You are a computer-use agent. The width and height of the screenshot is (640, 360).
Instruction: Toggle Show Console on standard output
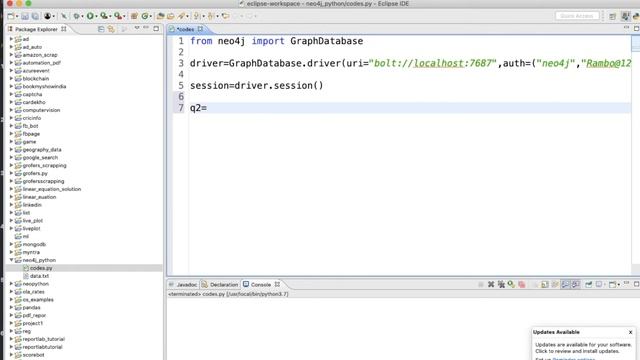click(565, 284)
